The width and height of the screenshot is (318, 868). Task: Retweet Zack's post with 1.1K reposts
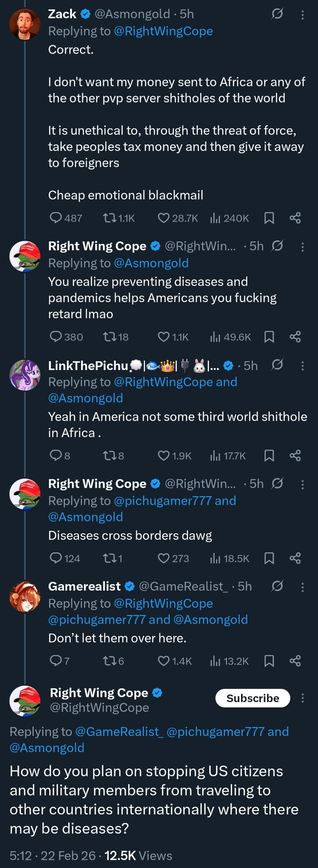[108, 218]
